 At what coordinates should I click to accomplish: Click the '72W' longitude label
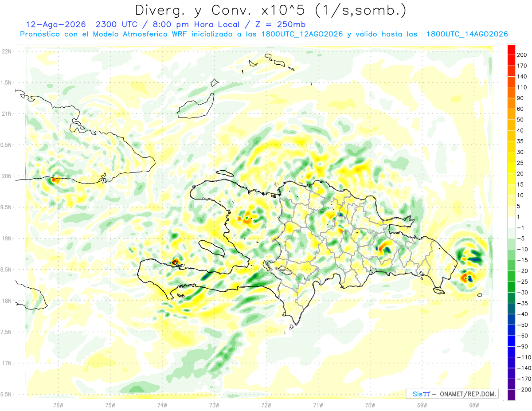coord(266,406)
